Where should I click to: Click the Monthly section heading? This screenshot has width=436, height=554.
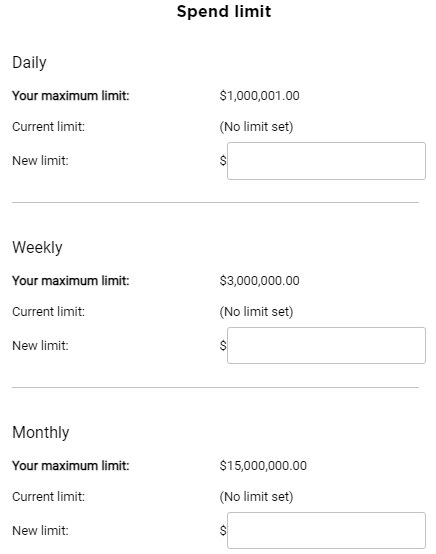pyautogui.click(x=41, y=432)
